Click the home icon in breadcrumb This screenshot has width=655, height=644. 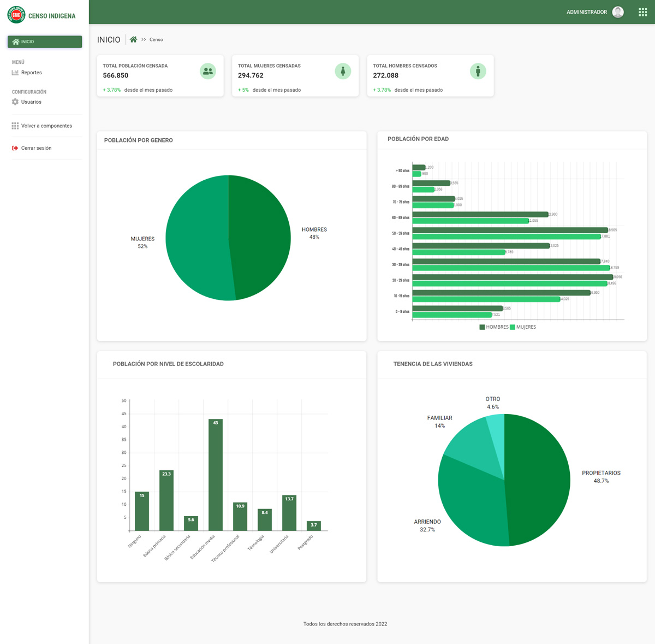click(x=133, y=39)
